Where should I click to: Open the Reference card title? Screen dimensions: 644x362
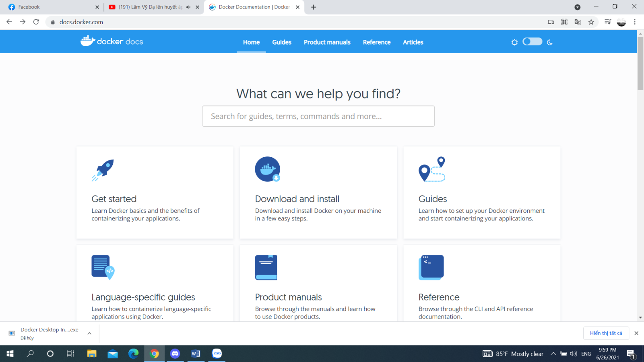pos(439,297)
